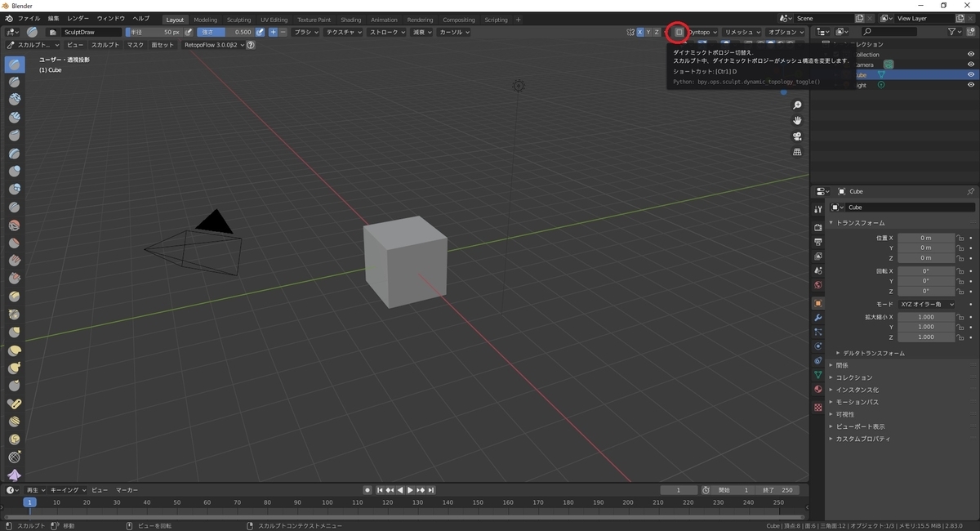The width and height of the screenshot is (980, 531).
Task: Open the カーソル dropdown
Action: point(454,32)
